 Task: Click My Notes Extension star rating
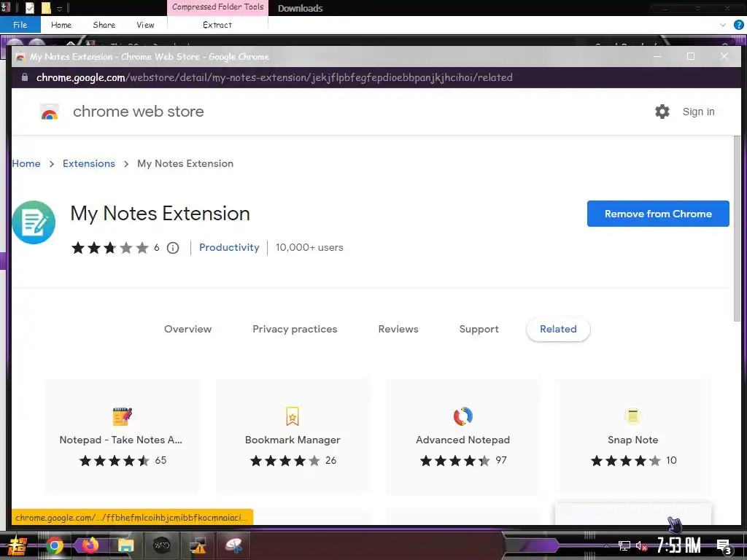coord(110,248)
